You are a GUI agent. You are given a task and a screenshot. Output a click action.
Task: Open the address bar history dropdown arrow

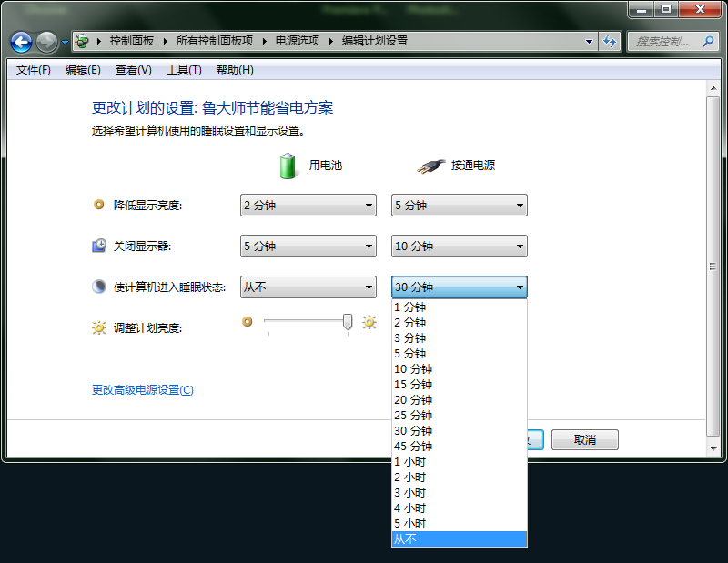pyautogui.click(x=588, y=42)
